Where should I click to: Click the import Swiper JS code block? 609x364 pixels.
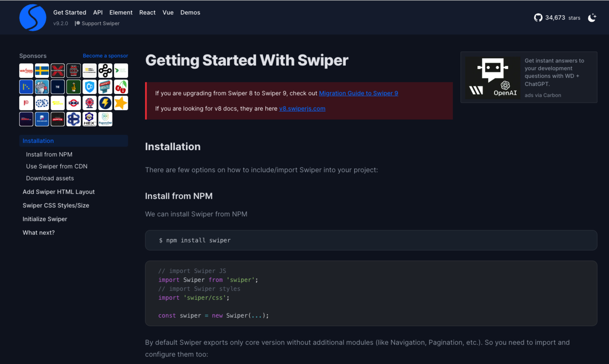coord(371,293)
